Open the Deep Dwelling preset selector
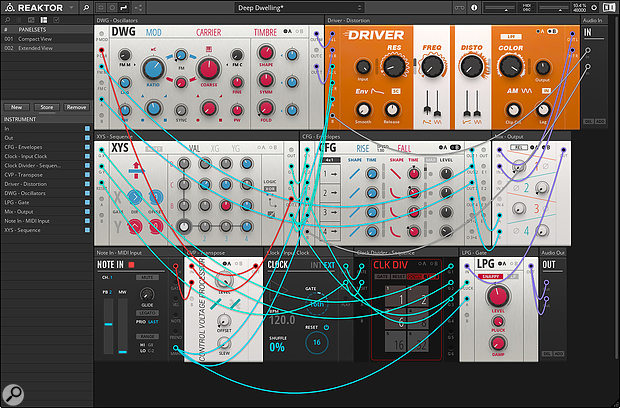Viewport: 620px width, 408px height. pyautogui.click(x=299, y=8)
